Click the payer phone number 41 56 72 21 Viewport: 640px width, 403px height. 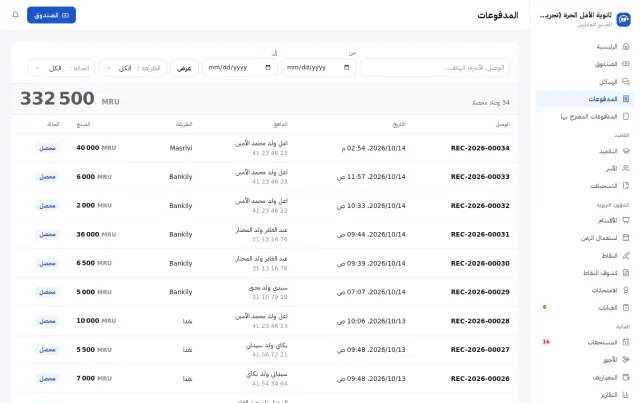pyautogui.click(x=269, y=354)
